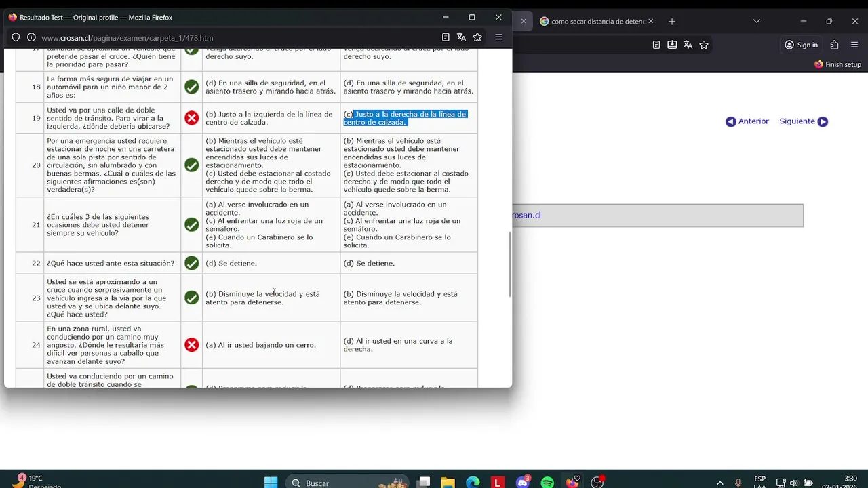Click the volume icon in the system tray

(x=794, y=483)
